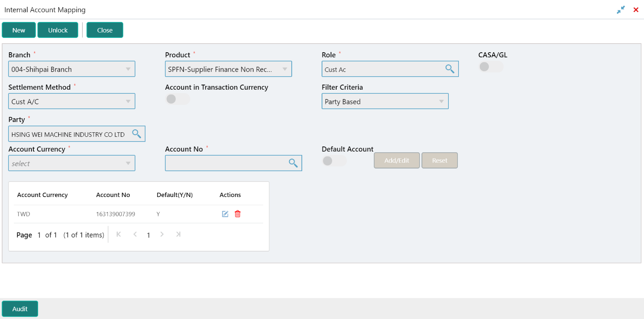Click the New button
This screenshot has height=319, width=644.
[19, 30]
